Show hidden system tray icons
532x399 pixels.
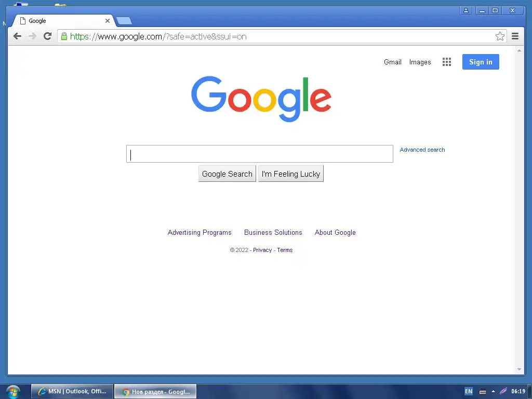[x=494, y=392]
